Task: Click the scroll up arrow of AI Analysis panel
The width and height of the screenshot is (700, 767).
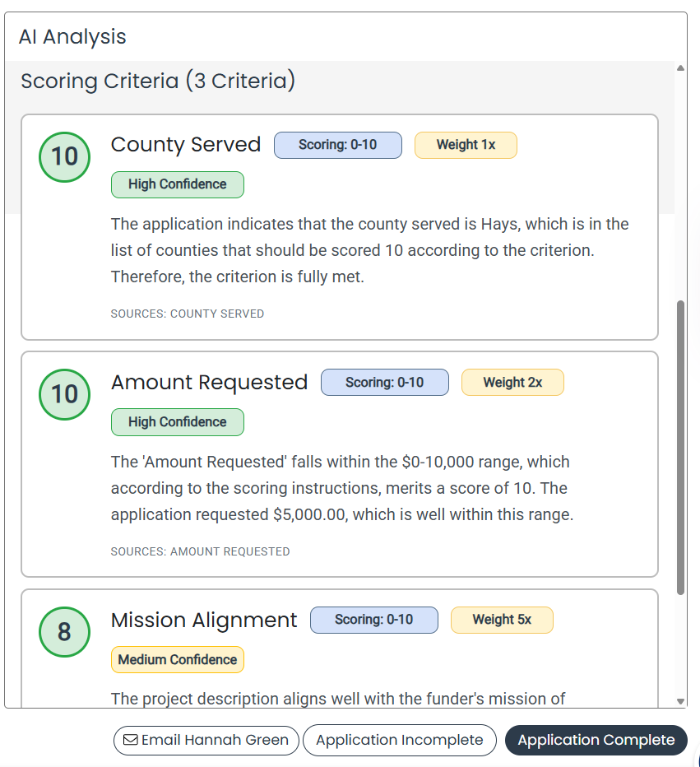Action: pos(680,68)
